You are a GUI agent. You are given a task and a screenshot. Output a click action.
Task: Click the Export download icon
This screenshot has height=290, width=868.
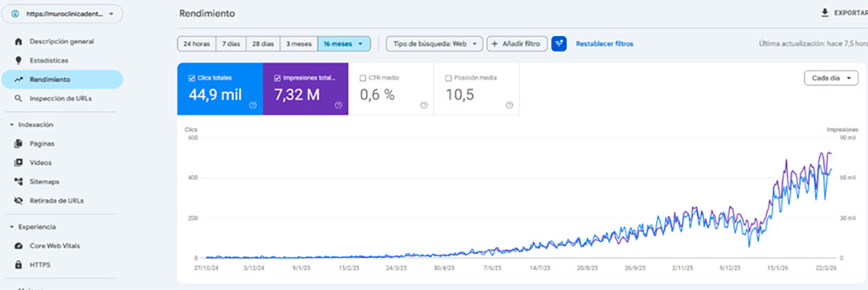[824, 12]
